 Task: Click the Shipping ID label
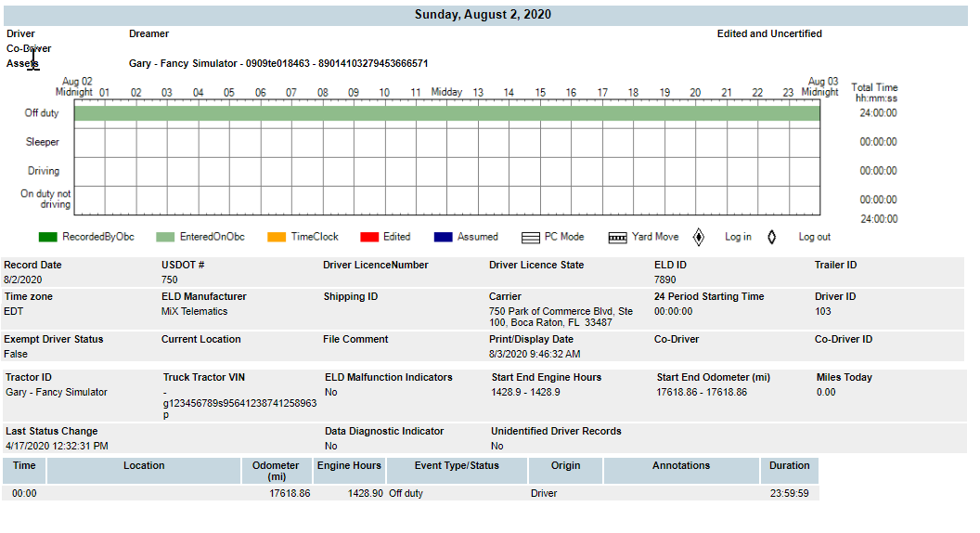(351, 296)
